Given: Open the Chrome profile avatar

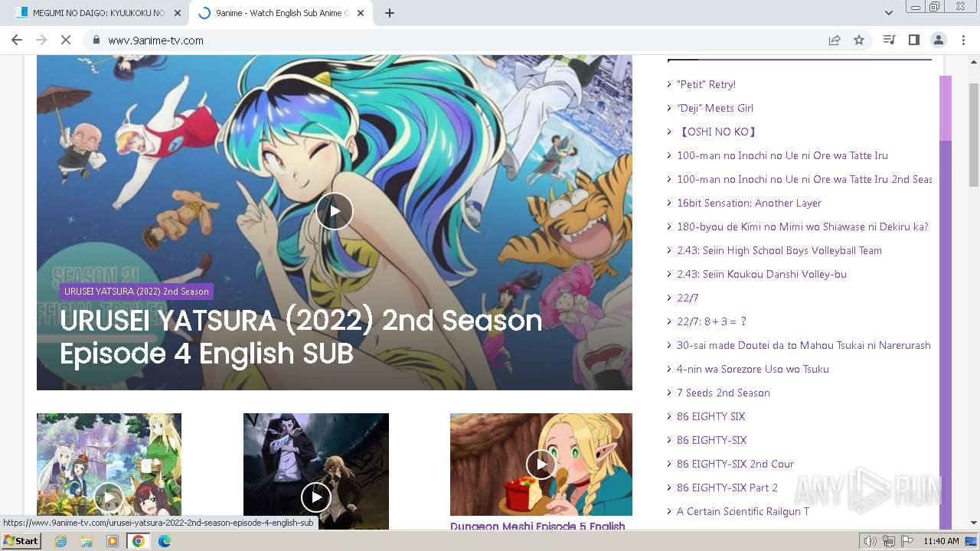Looking at the screenshot, I should pos(938,40).
